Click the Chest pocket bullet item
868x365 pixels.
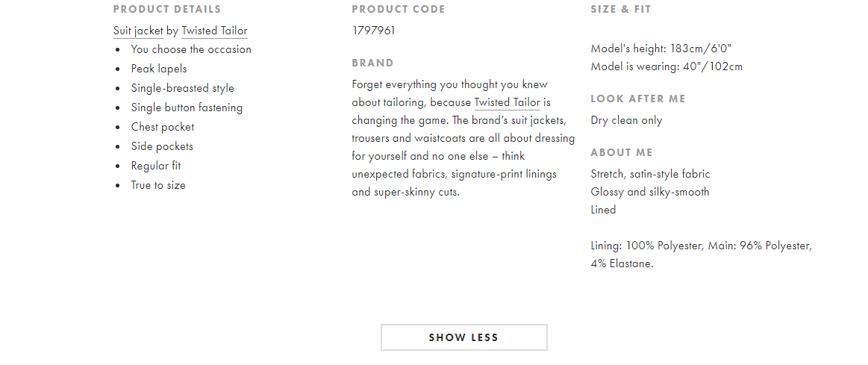pos(163,127)
